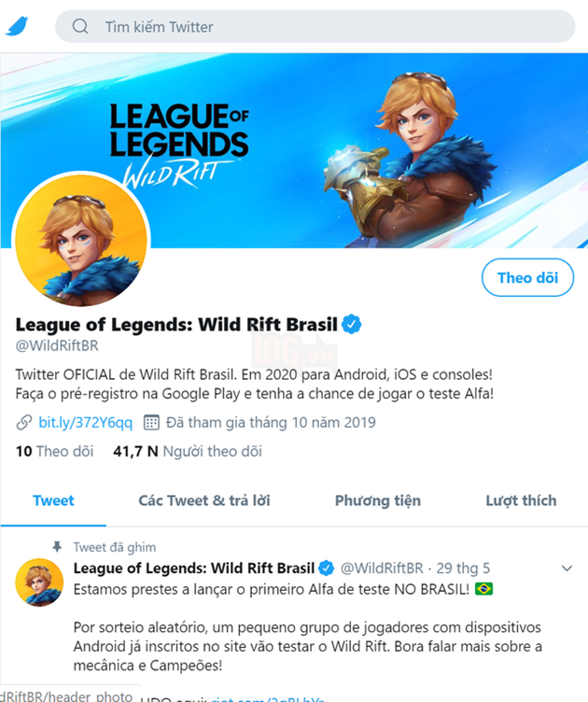Click the Theo dõi follow button
This screenshot has height=702, width=588.
527,277
